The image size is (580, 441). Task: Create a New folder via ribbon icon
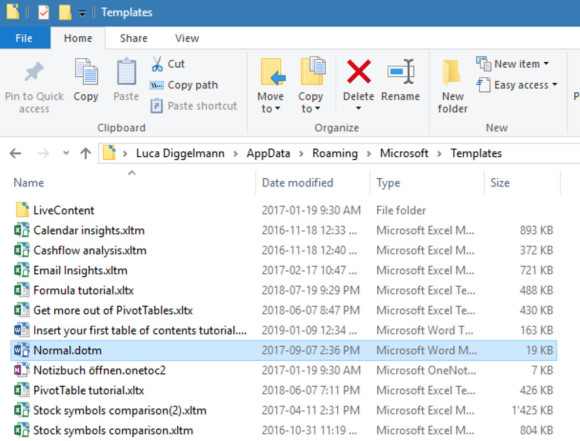452,72
